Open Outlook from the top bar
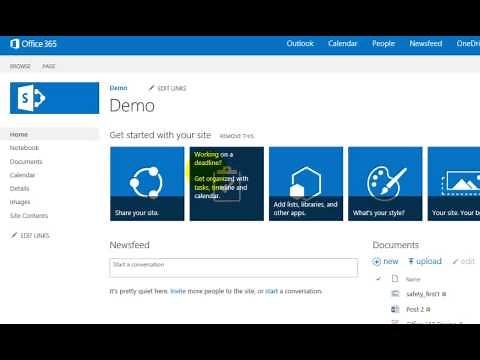 300,44
